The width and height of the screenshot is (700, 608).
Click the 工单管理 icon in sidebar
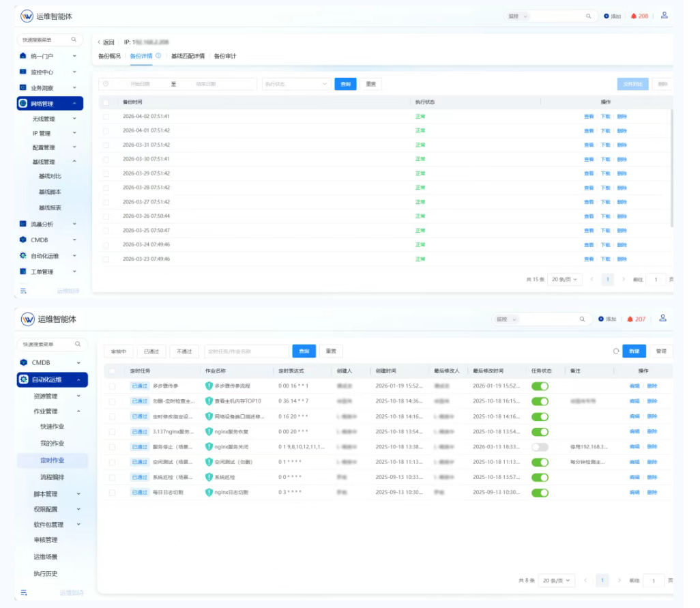tap(23, 272)
